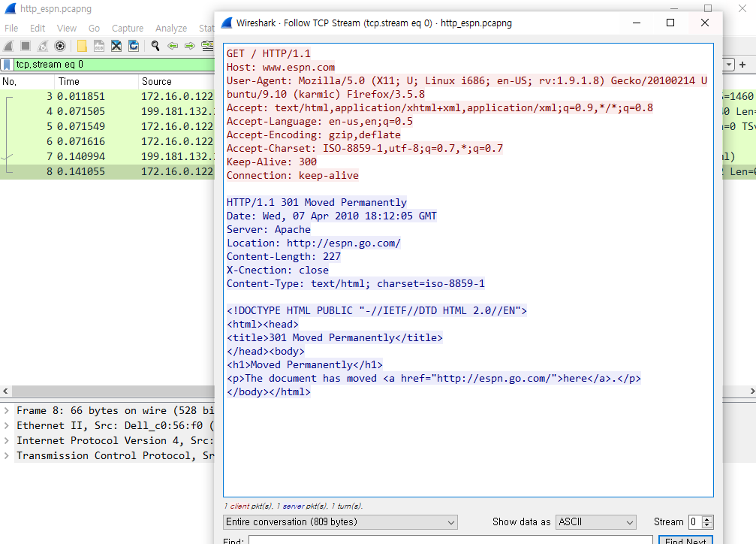Image resolution: width=756 pixels, height=544 pixels.
Task: Increase the Stream number spinner
Action: pyautogui.click(x=707, y=519)
